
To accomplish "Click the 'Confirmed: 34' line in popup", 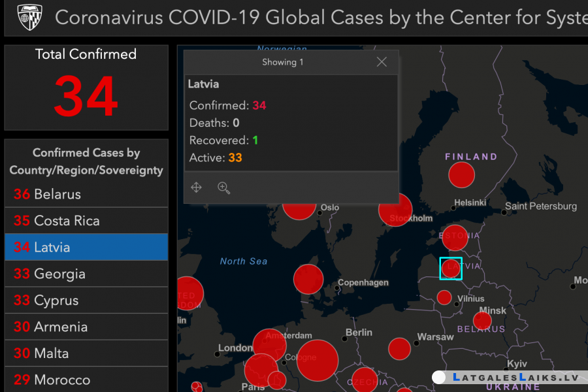I will (x=227, y=105).
